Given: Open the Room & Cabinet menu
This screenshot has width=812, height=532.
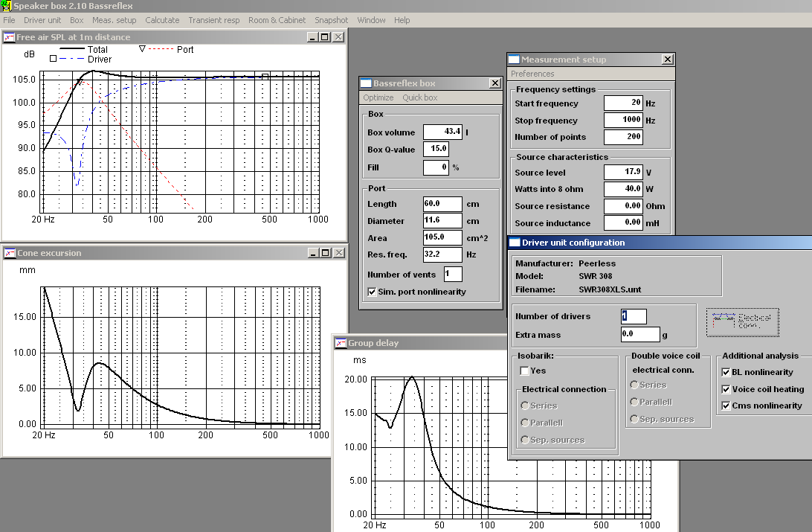Looking at the screenshot, I should (x=277, y=20).
